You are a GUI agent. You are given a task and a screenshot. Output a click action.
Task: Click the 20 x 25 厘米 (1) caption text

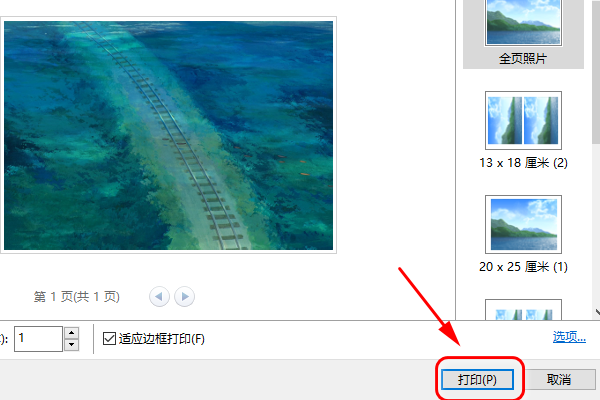coord(523,266)
